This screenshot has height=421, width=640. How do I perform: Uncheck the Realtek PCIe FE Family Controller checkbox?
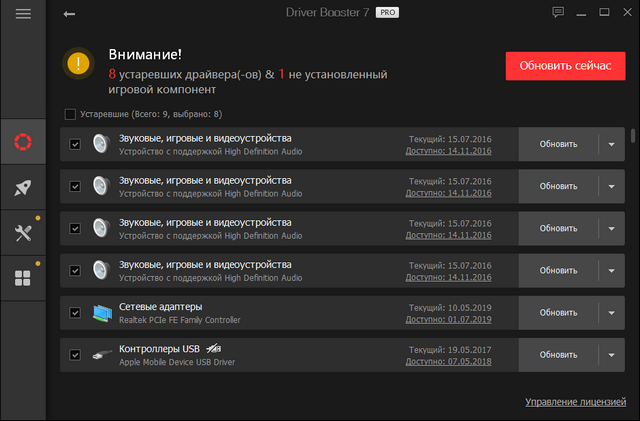click(75, 312)
